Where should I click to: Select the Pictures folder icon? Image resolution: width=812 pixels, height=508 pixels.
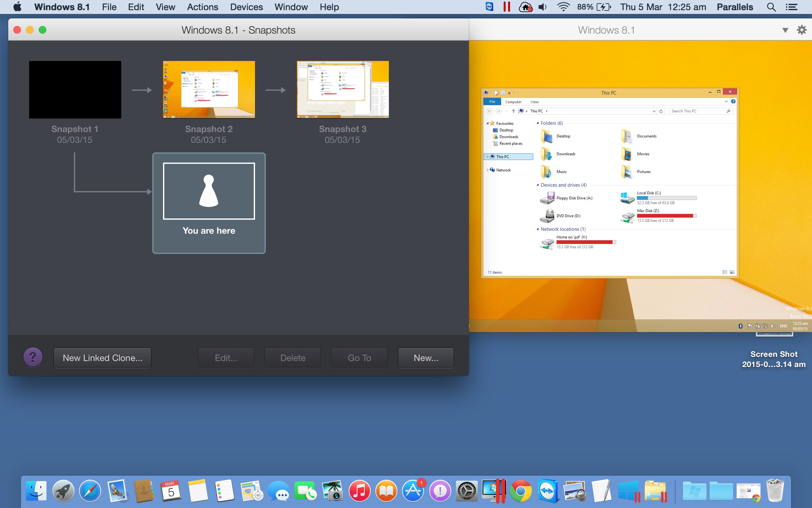tap(626, 172)
